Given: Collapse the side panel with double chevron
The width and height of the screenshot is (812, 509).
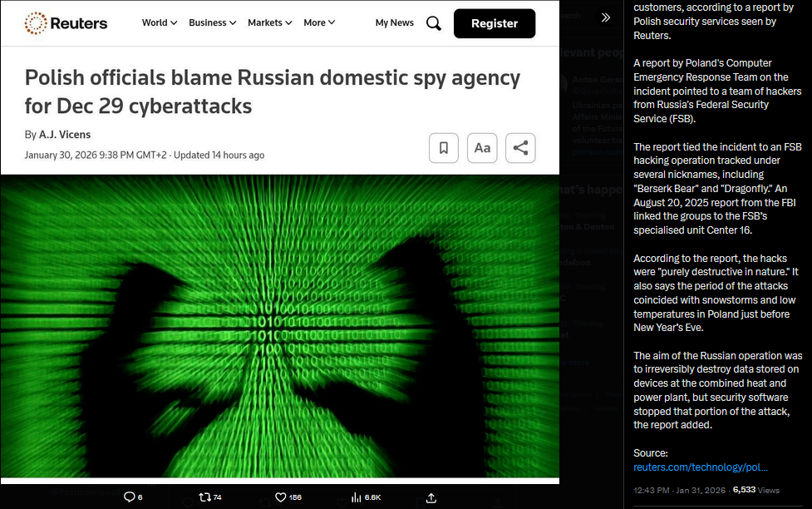Looking at the screenshot, I should [606, 17].
